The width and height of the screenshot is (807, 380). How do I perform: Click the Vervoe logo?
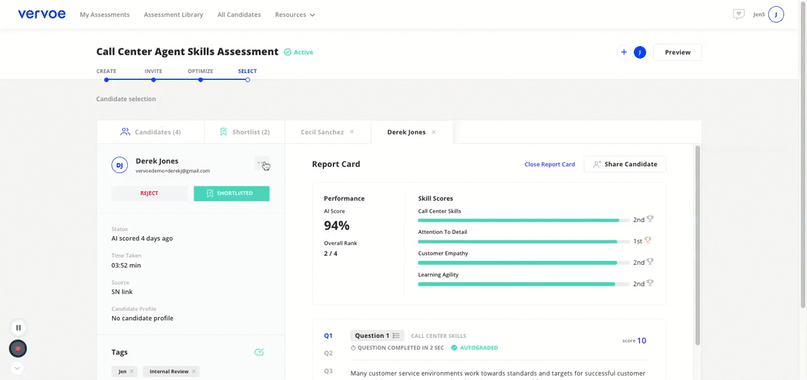pos(42,14)
